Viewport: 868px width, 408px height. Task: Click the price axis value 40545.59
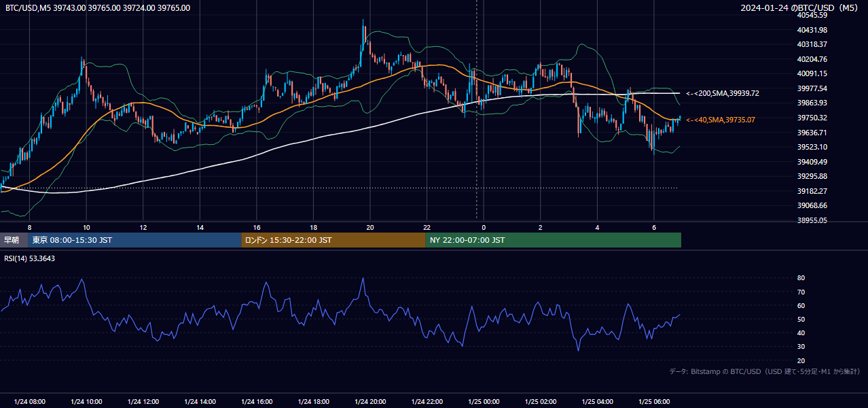coord(812,15)
